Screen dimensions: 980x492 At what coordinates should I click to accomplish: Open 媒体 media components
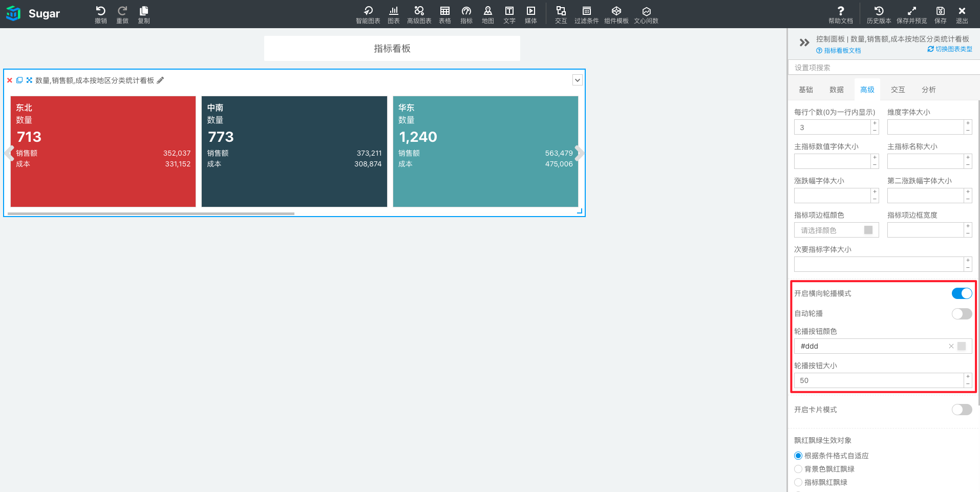[531, 14]
